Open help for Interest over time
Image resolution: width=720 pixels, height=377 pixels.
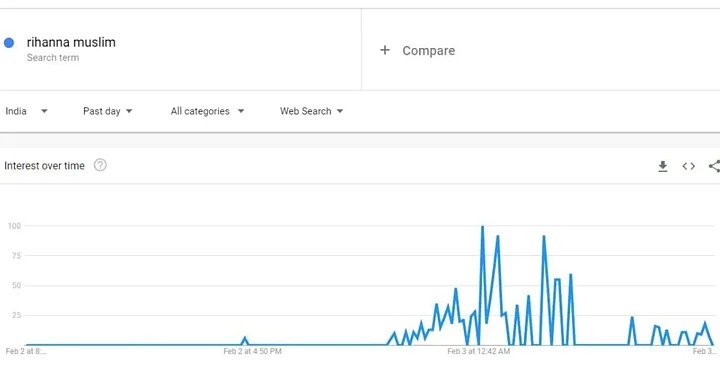[x=100, y=165]
